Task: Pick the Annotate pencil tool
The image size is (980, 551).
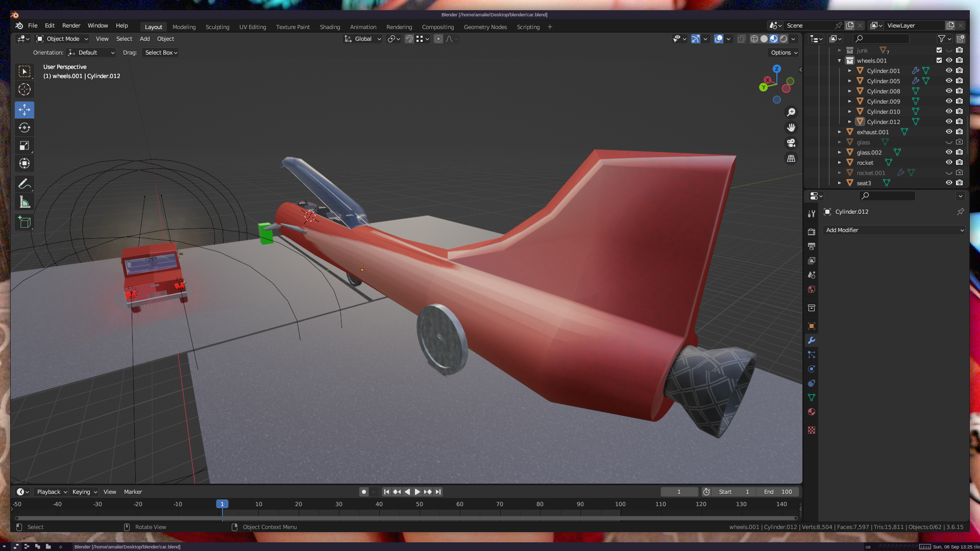Action: pyautogui.click(x=24, y=184)
